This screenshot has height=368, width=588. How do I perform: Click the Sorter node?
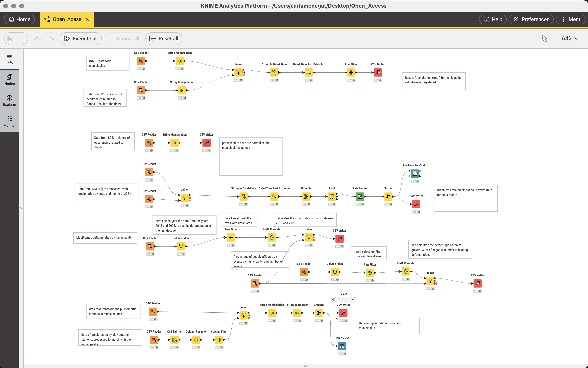pyautogui.click(x=388, y=196)
